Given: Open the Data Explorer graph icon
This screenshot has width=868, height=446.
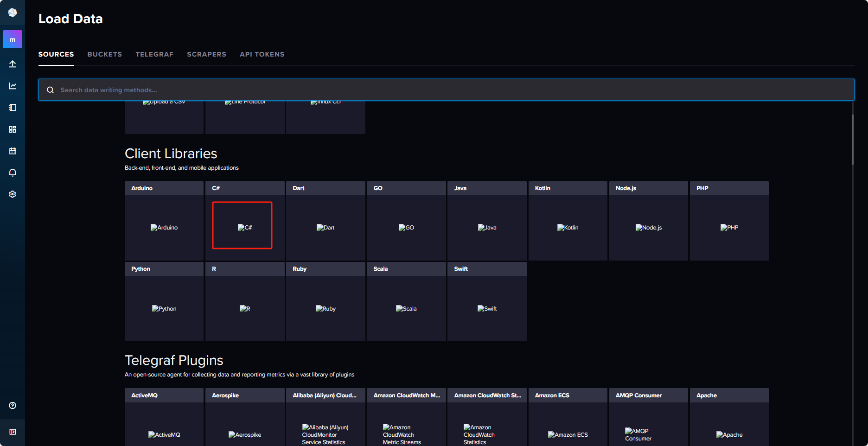Looking at the screenshot, I should 13,86.
